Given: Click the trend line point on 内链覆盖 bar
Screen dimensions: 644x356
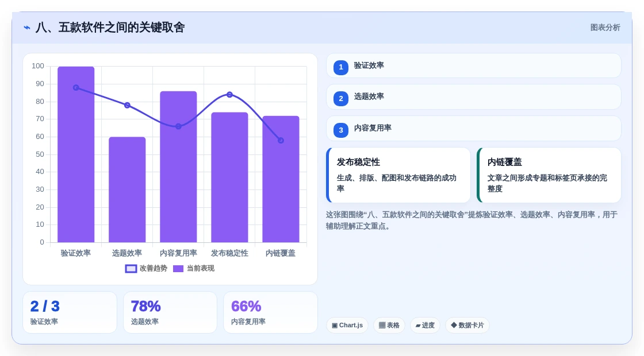Looking at the screenshot, I should (281, 140).
